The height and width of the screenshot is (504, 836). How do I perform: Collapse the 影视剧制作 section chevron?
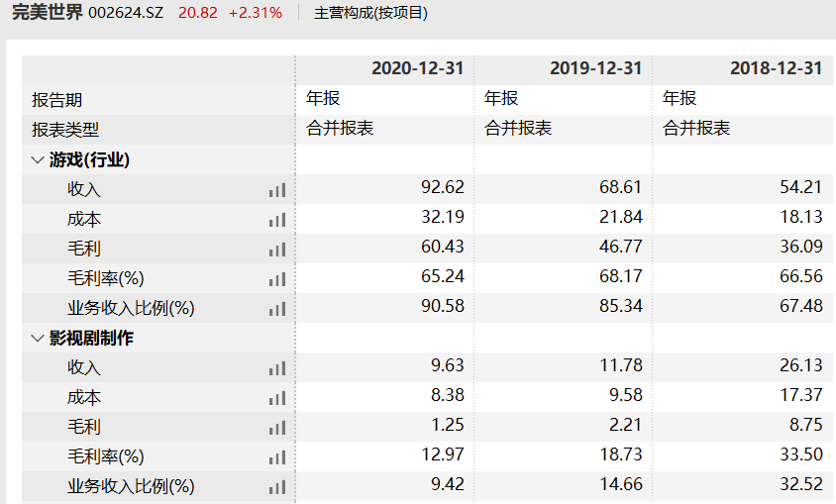coord(38,339)
